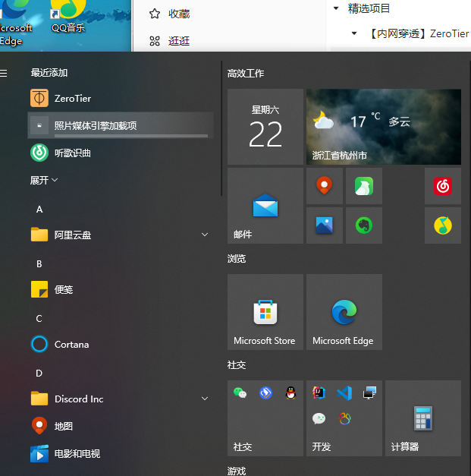Jump to letter A index header
Viewport: 471px width, 476px height.
tap(39, 210)
